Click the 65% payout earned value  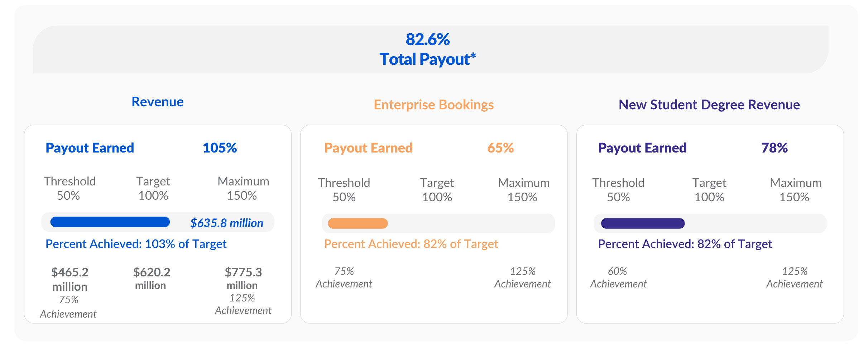point(500,148)
